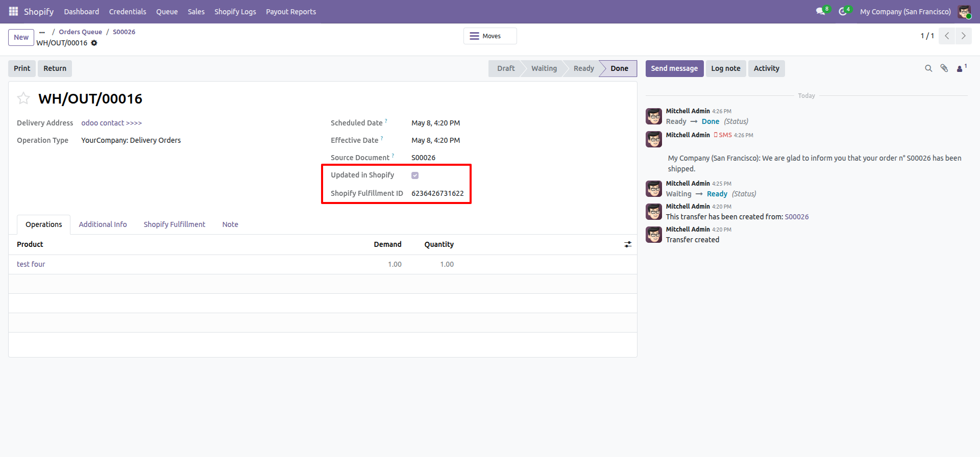Viewport: 980px width, 457px height.
Task: Open the Sales menu
Action: tap(196, 11)
